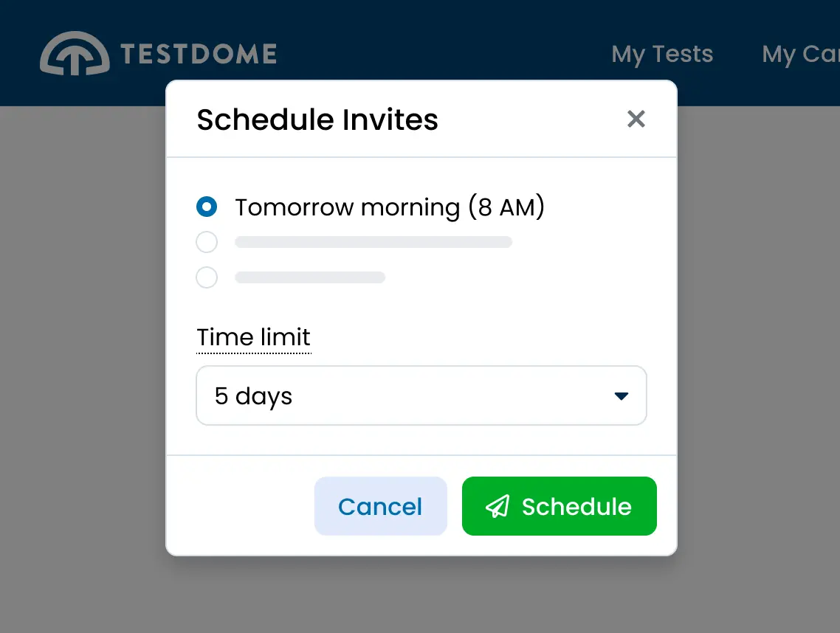
Task: Click the Time limit dotted-underline label
Action: pos(253,337)
